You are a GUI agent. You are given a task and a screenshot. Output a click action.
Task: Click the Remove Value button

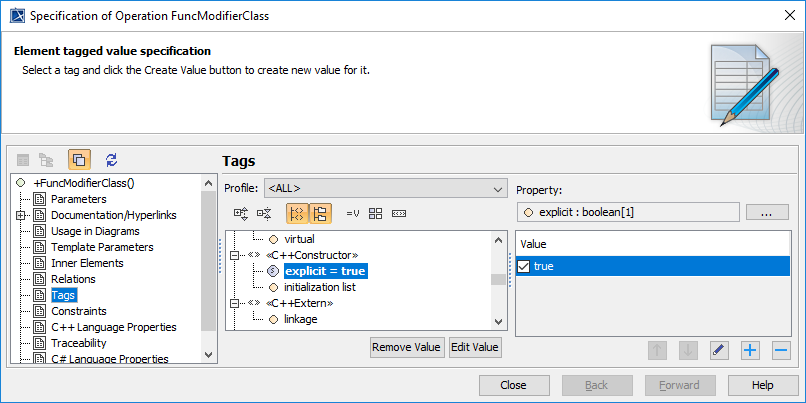406,347
